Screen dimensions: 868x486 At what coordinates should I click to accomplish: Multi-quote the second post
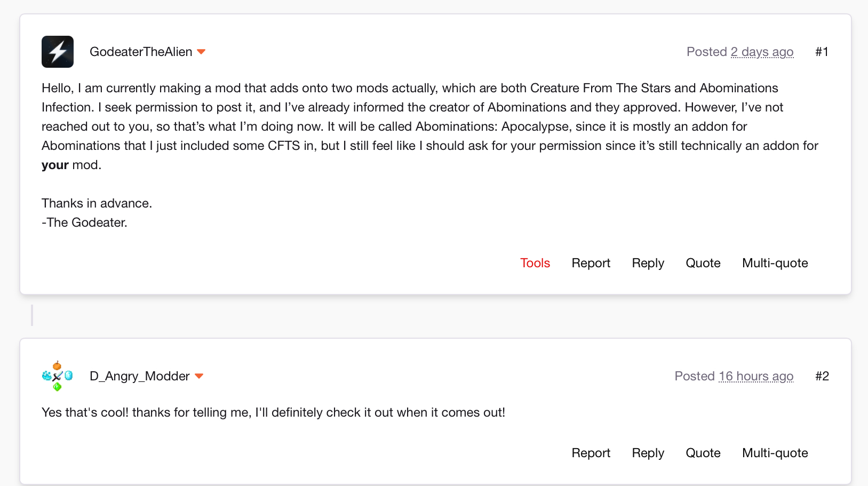(x=775, y=453)
